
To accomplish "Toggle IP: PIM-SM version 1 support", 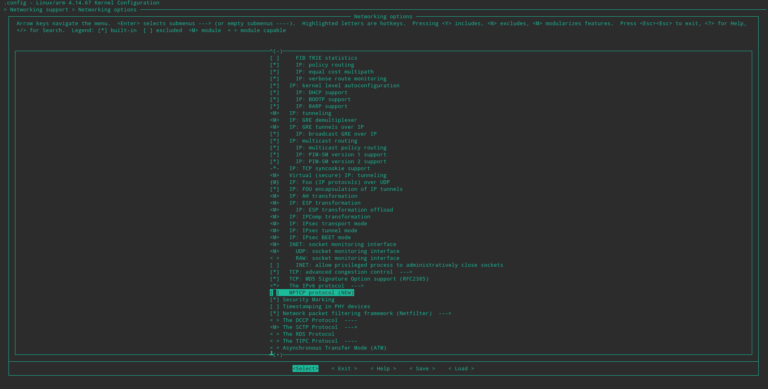I will pos(328,154).
